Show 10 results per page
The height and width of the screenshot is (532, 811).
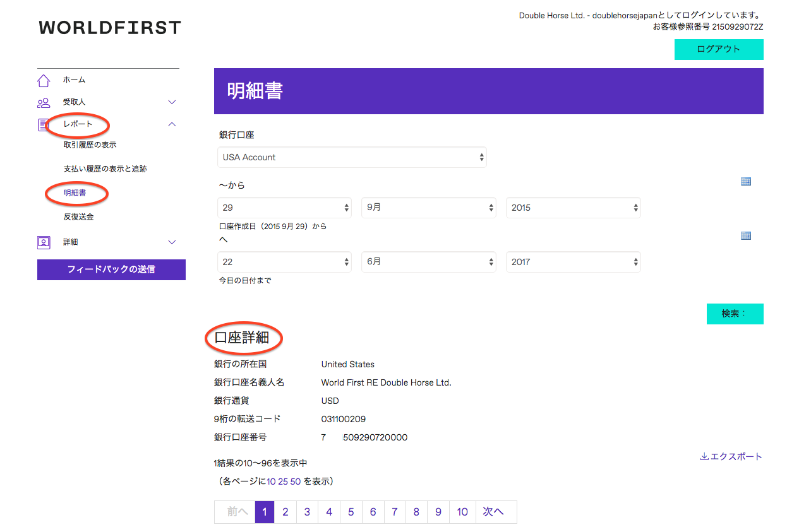[271, 482]
